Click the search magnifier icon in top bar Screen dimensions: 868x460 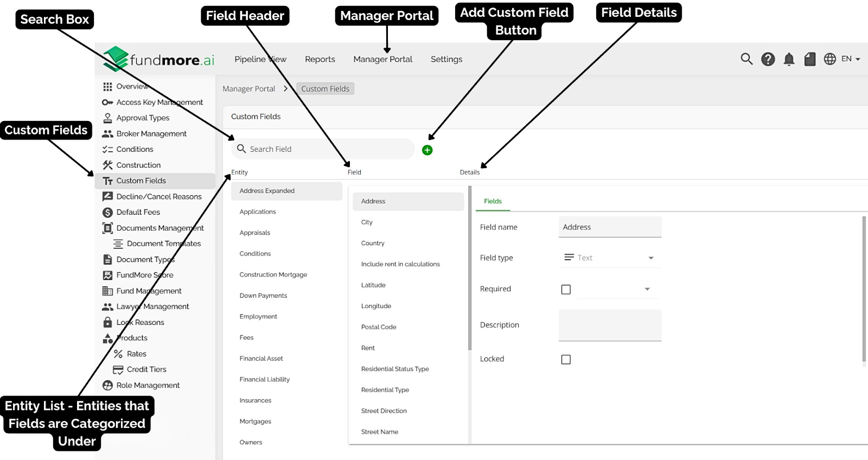pos(746,59)
